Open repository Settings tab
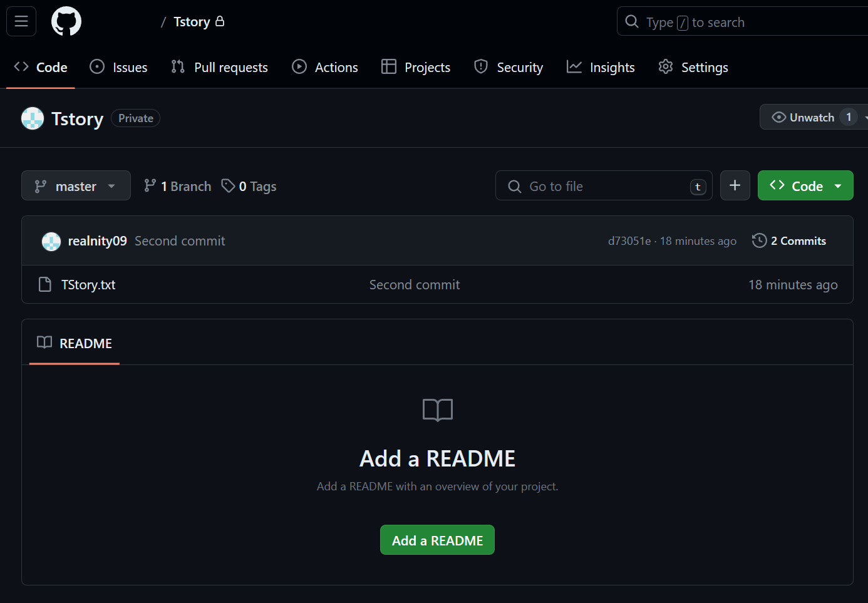The width and height of the screenshot is (868, 603). coord(693,67)
